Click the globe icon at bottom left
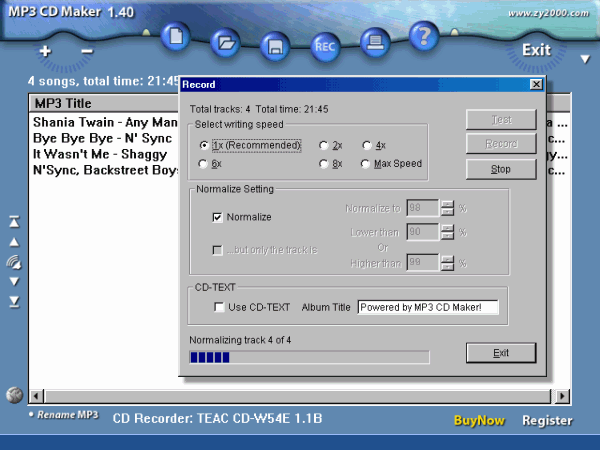Screen dimensions: 600x450 (x=15, y=395)
